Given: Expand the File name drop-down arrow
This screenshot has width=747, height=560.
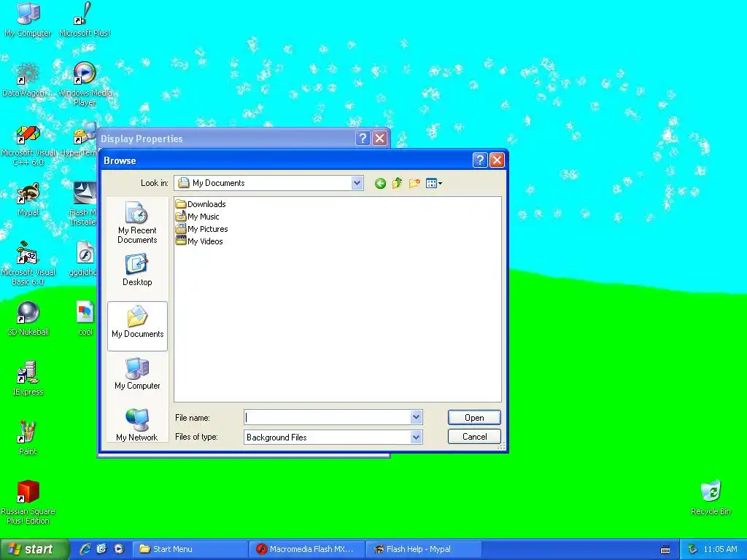Looking at the screenshot, I should tap(416, 418).
